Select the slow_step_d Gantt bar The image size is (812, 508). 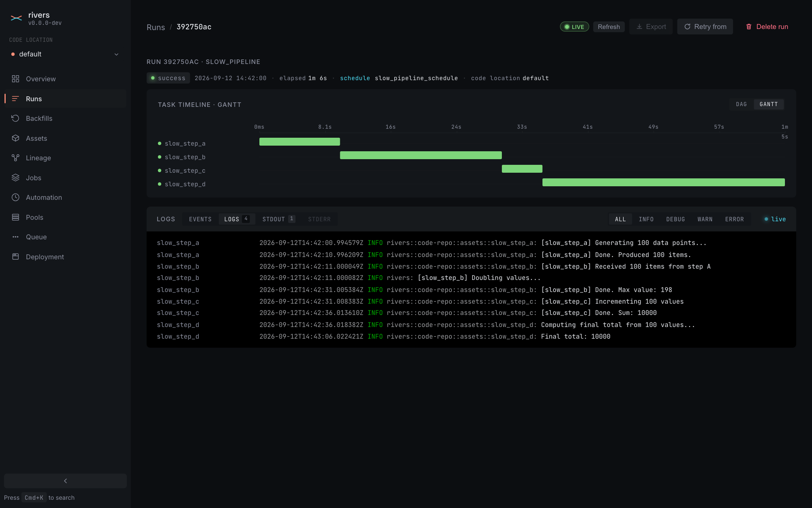(664, 182)
